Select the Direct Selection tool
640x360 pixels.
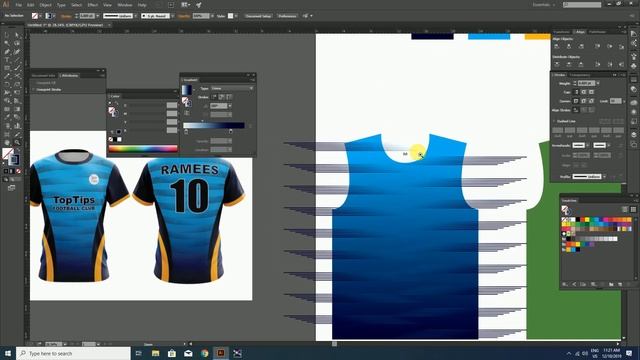click(x=17, y=35)
